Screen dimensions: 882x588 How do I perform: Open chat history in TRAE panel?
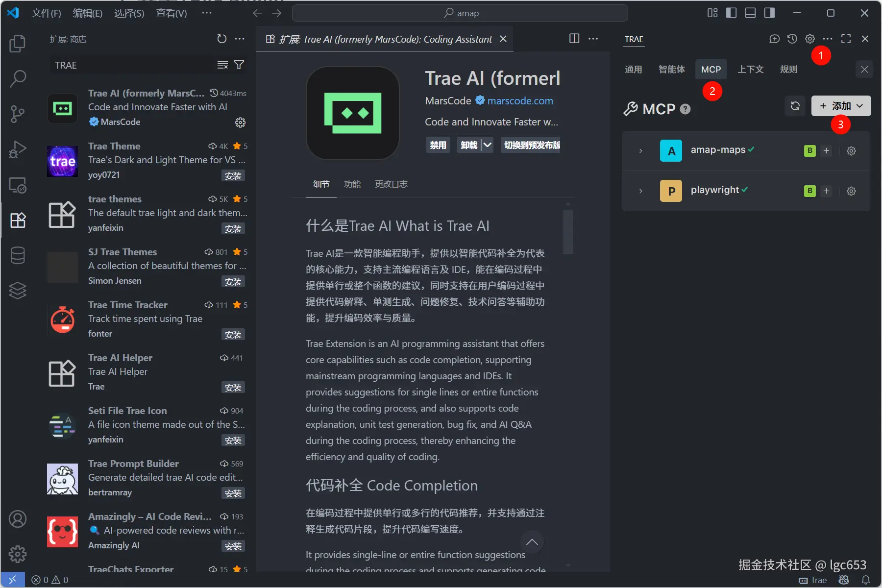tap(792, 39)
